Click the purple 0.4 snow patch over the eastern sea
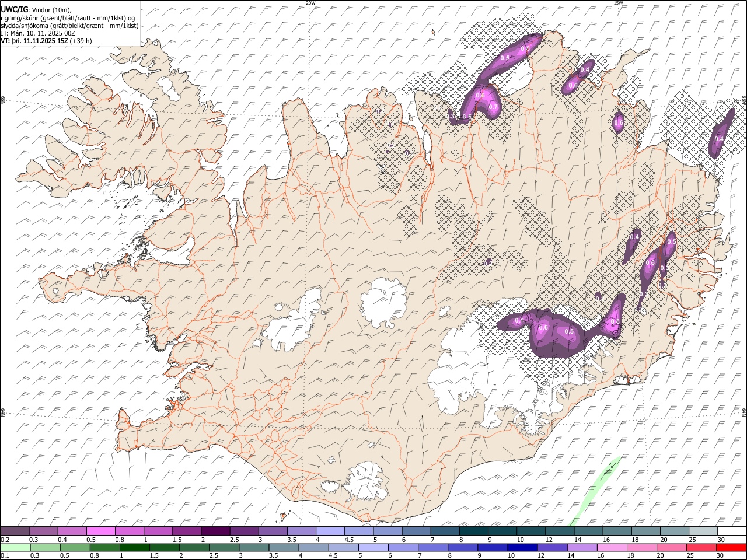Image resolution: width=747 pixels, height=560 pixels. [721, 134]
